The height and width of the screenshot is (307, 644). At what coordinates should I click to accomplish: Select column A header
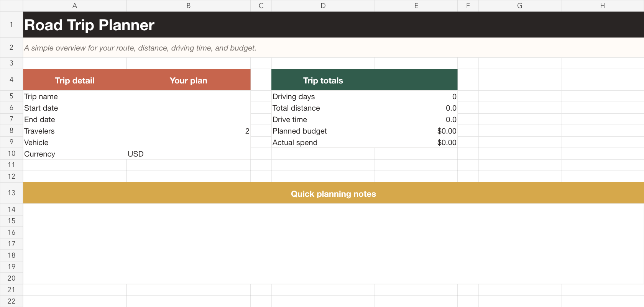(x=75, y=6)
